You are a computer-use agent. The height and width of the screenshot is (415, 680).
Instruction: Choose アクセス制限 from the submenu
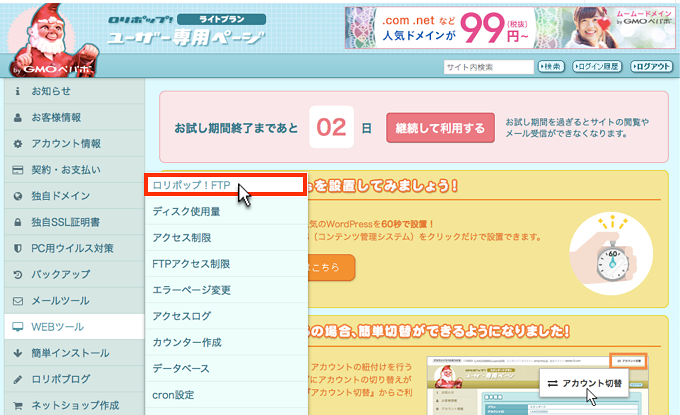point(226,238)
